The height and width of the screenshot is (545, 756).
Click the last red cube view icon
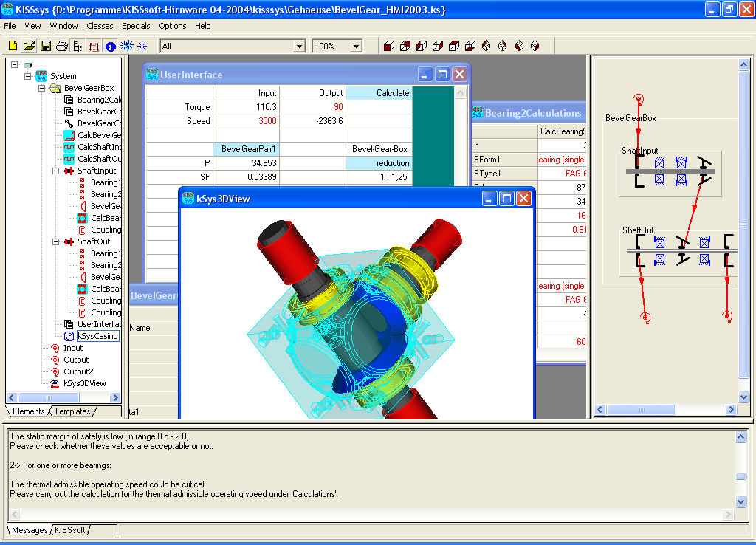click(x=535, y=46)
